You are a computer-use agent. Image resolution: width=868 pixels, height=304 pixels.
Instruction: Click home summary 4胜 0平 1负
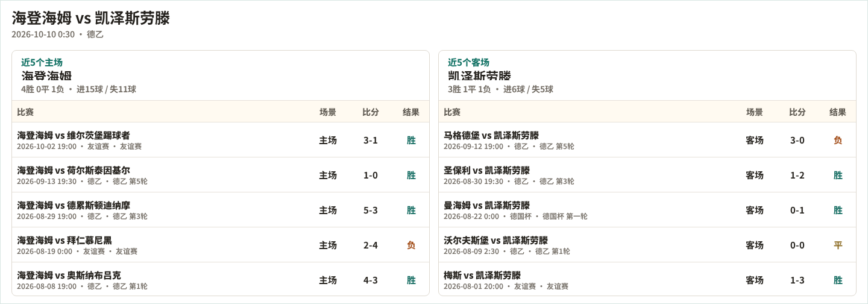(42, 89)
